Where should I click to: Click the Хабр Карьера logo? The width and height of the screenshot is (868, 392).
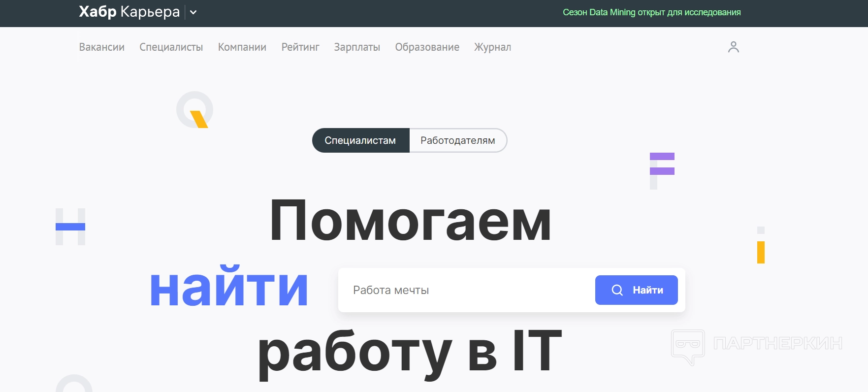(x=129, y=12)
